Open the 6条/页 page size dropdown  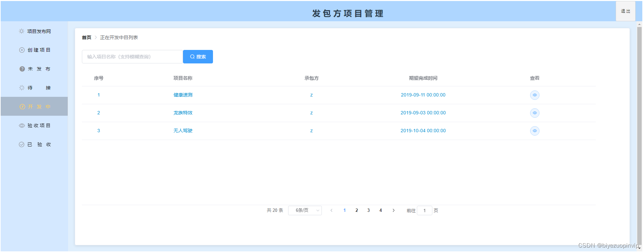point(305,211)
